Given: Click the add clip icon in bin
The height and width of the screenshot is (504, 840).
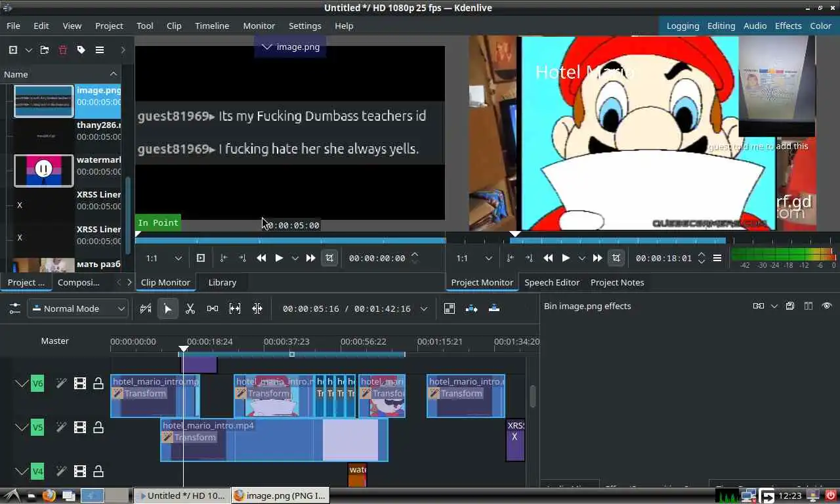Looking at the screenshot, I should coord(12,50).
